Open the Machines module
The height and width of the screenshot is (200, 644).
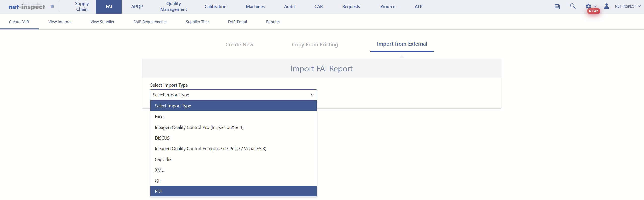point(255,7)
